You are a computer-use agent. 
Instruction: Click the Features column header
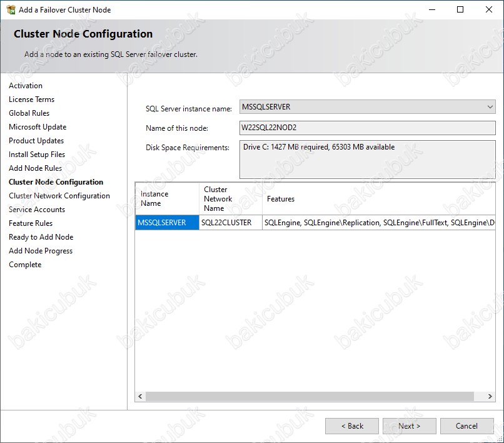click(379, 199)
